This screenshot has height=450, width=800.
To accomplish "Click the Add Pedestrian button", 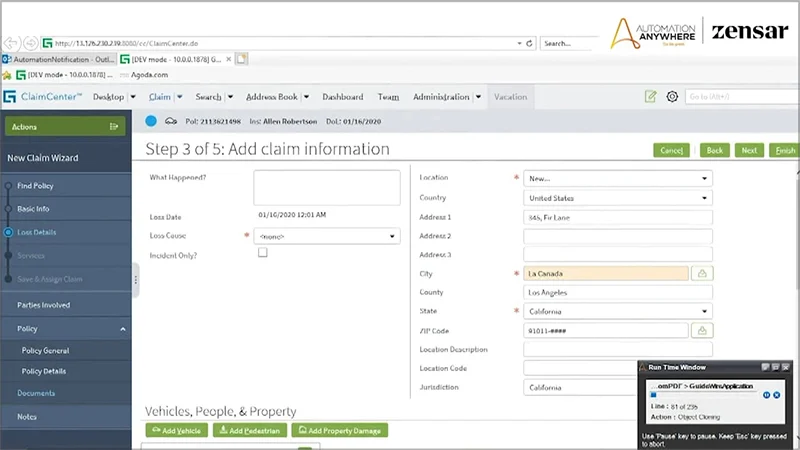I will 250,431.
